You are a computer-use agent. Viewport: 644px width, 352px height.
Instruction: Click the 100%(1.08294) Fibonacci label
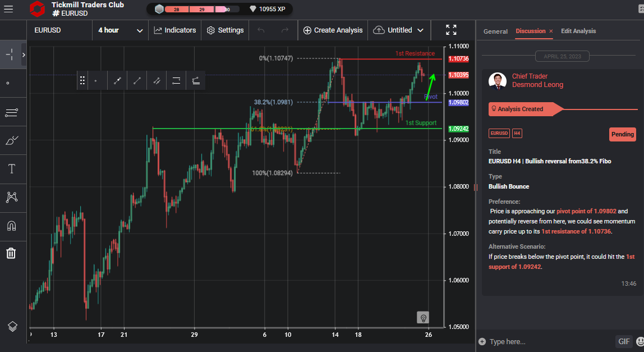[x=272, y=173]
